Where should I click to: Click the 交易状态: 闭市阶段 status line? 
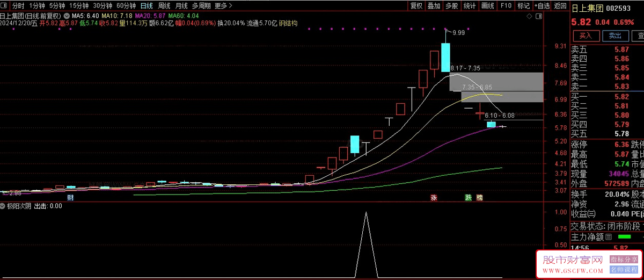pos(606,226)
